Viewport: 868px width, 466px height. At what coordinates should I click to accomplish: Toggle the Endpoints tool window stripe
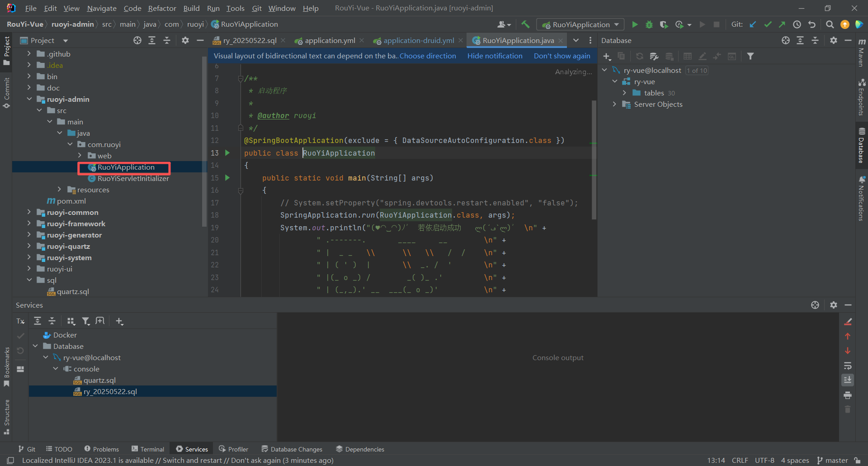point(862,97)
